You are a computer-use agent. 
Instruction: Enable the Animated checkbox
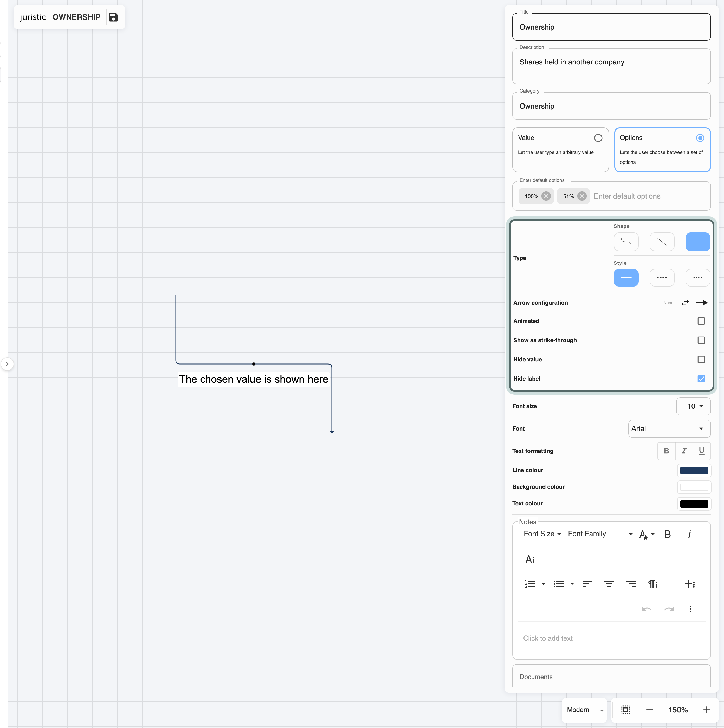(701, 321)
